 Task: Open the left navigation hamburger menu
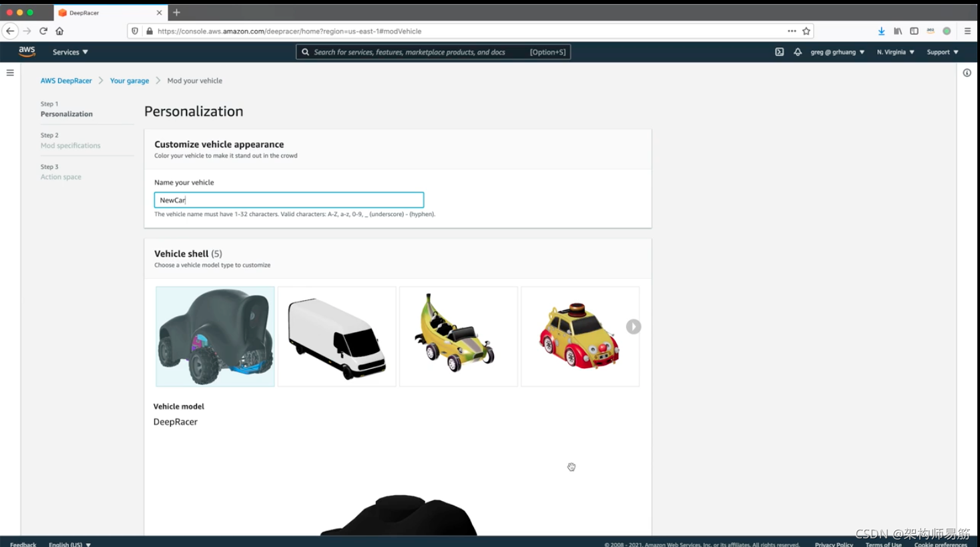(x=10, y=73)
